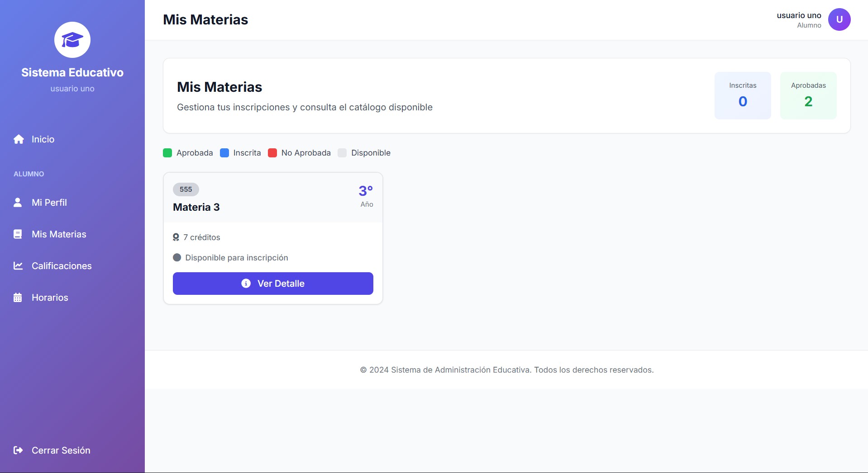
Task: Click the Inscritas counter card
Action: click(x=742, y=95)
